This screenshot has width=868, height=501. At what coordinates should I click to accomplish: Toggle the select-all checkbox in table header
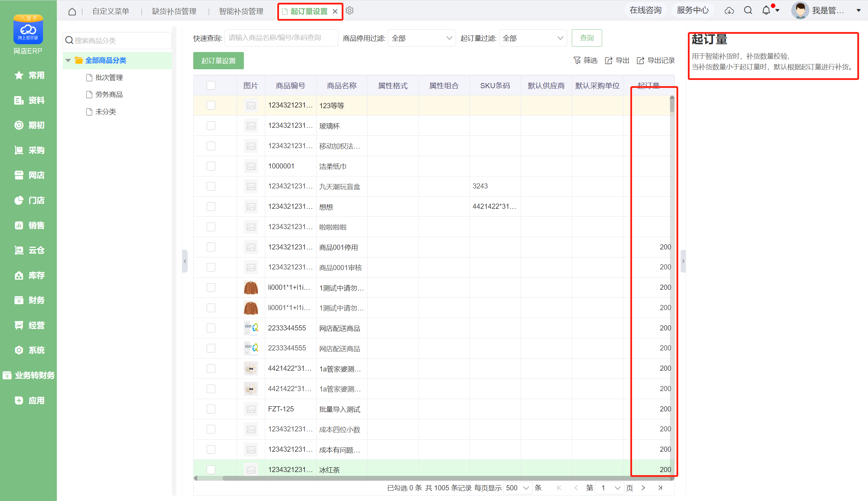click(211, 85)
